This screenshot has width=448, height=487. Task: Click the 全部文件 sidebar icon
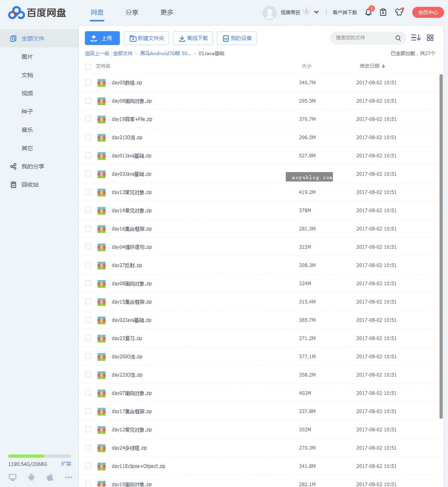[x=13, y=39]
